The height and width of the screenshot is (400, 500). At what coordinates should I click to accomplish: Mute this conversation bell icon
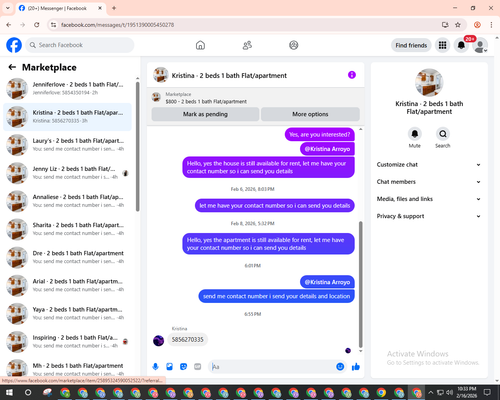pyautogui.click(x=415, y=134)
